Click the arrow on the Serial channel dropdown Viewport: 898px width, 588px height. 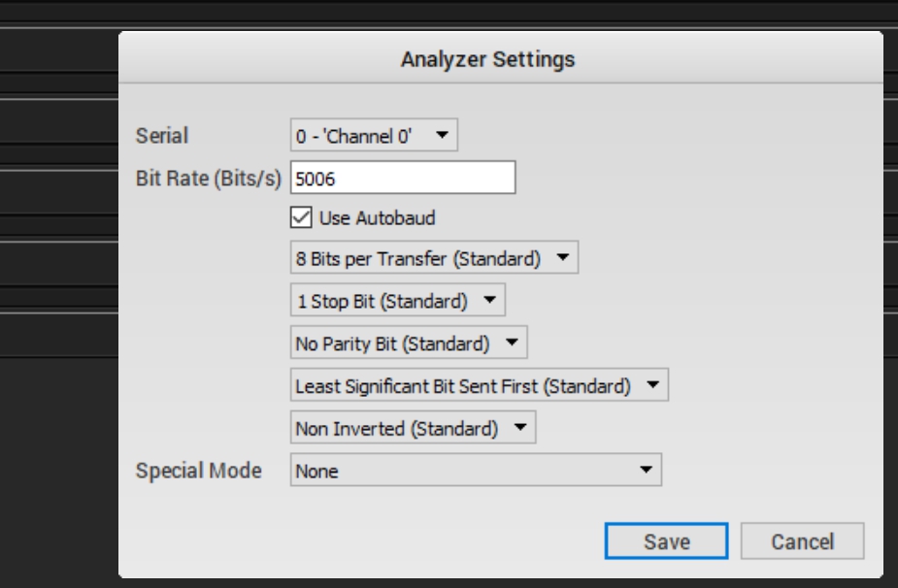click(x=442, y=135)
